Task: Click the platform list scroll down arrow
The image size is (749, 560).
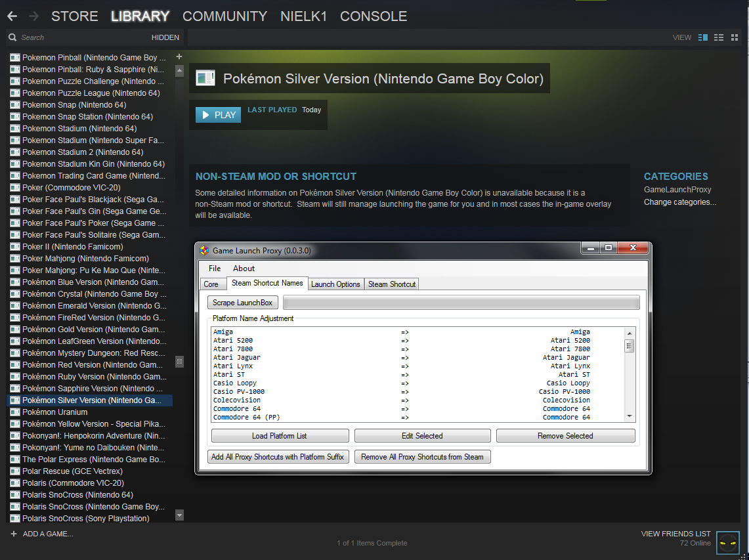Action: coord(630,416)
